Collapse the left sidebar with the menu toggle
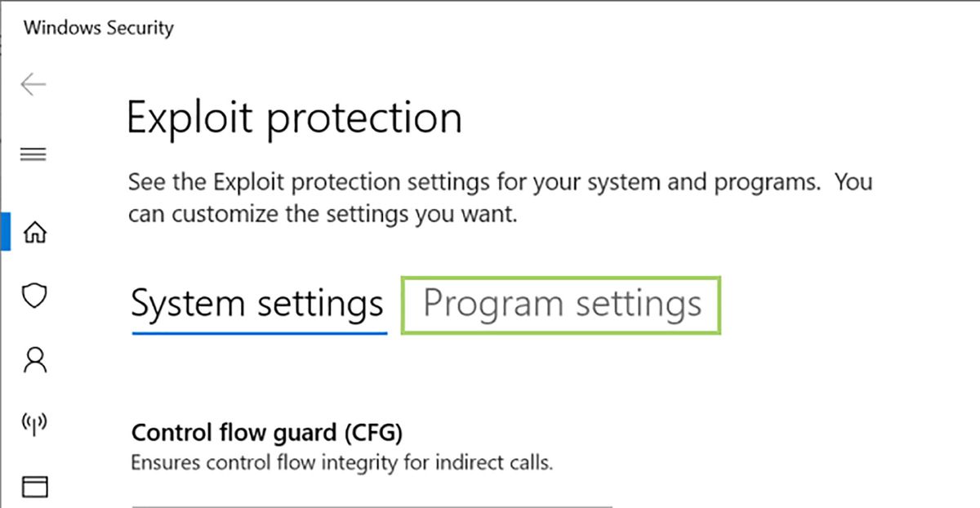The width and height of the screenshot is (980, 508). pyautogui.click(x=33, y=154)
